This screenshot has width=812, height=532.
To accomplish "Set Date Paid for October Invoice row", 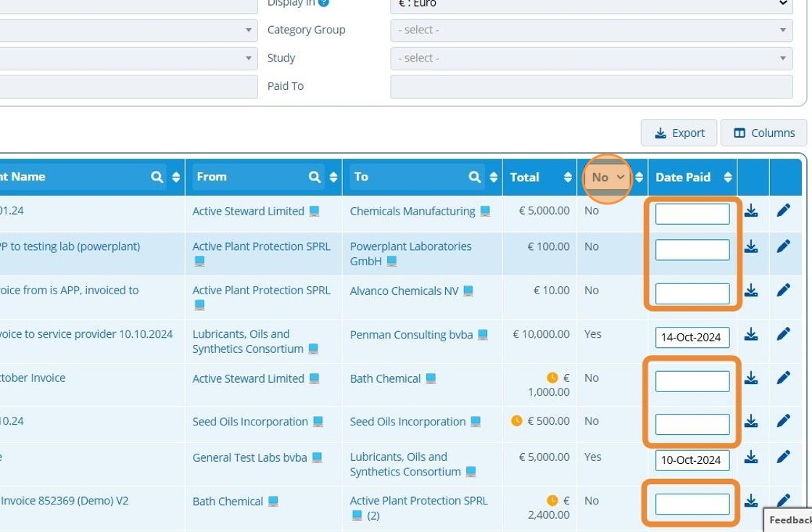I will pos(692,381).
